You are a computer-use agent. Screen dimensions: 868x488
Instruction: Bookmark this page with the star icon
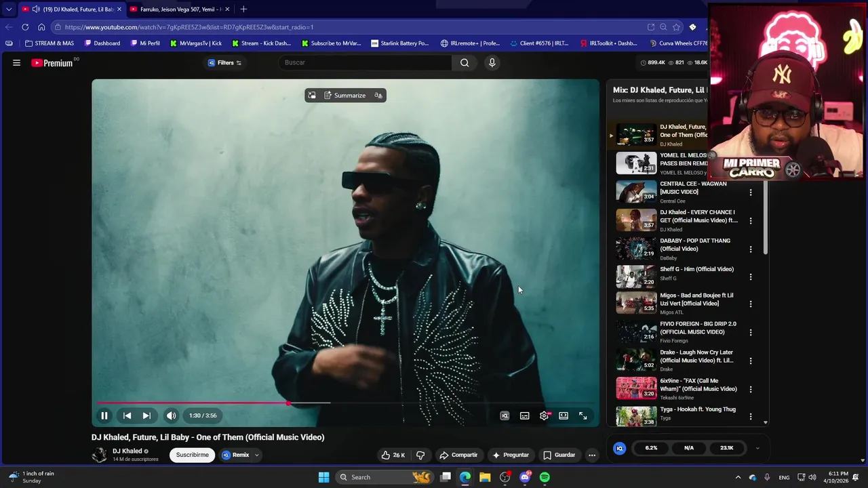click(x=676, y=27)
